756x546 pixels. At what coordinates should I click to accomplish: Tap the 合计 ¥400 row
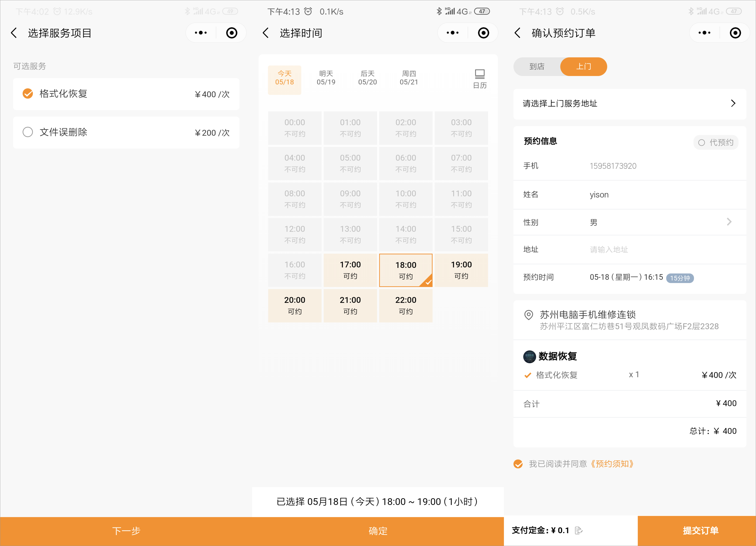(x=630, y=404)
